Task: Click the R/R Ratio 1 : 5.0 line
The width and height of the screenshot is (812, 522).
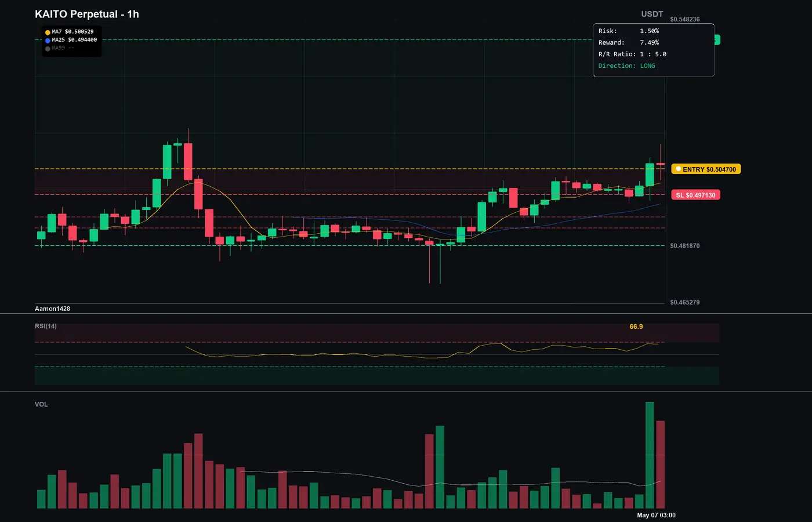Action: point(632,54)
